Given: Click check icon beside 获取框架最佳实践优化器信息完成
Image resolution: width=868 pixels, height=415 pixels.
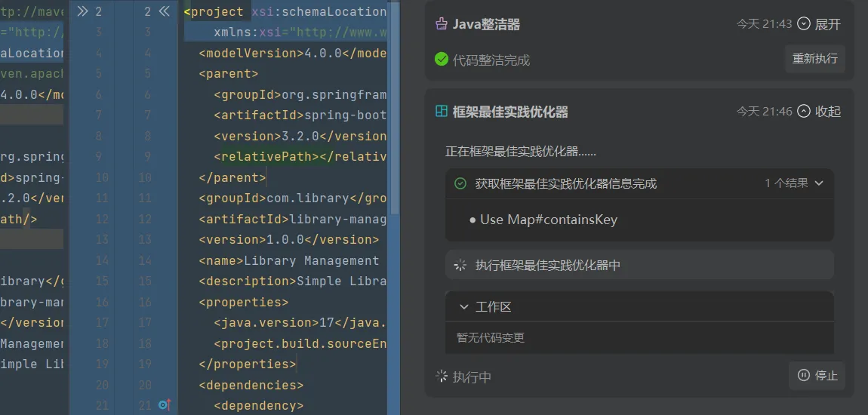Looking at the screenshot, I should point(460,183).
